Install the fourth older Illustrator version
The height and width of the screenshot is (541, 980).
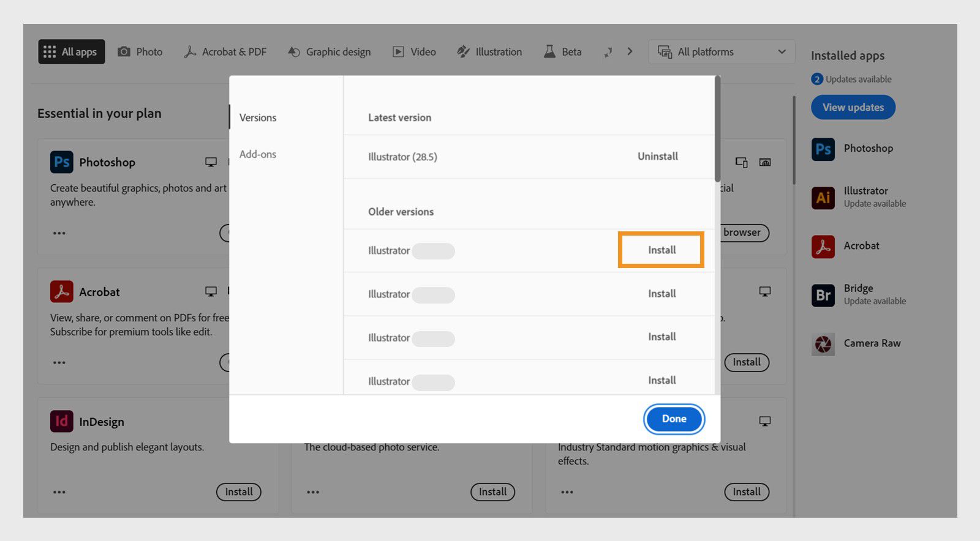[662, 380]
